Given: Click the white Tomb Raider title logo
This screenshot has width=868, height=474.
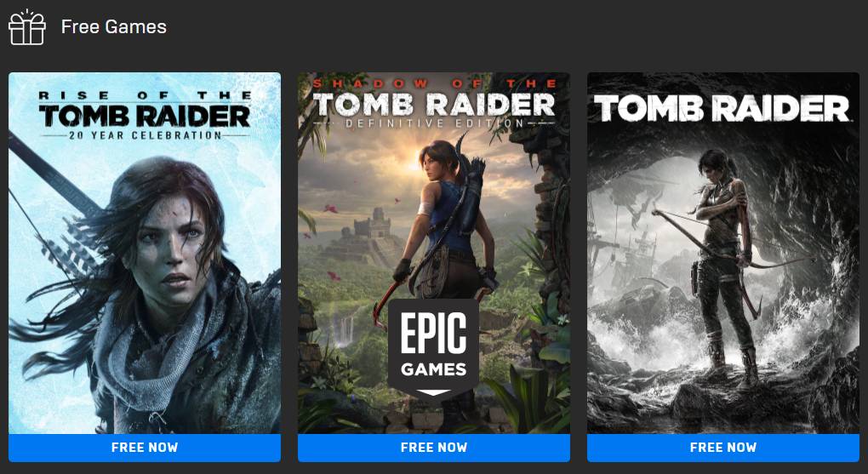Looking at the screenshot, I should click(x=722, y=108).
